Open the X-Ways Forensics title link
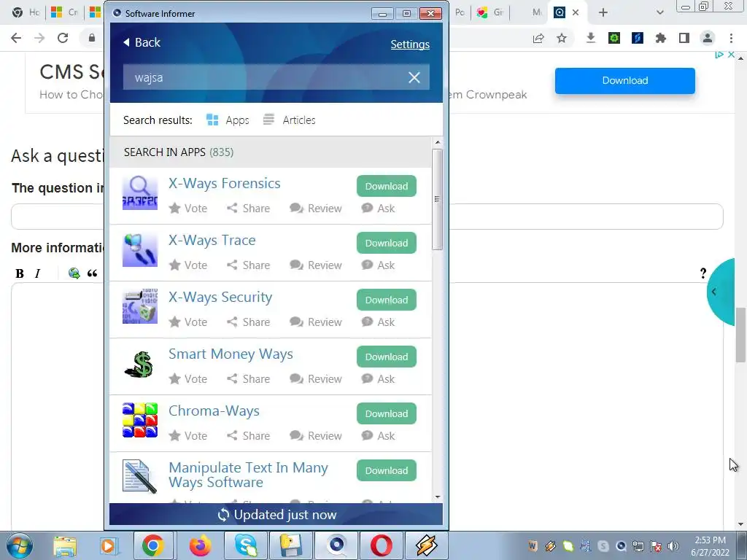 [225, 183]
